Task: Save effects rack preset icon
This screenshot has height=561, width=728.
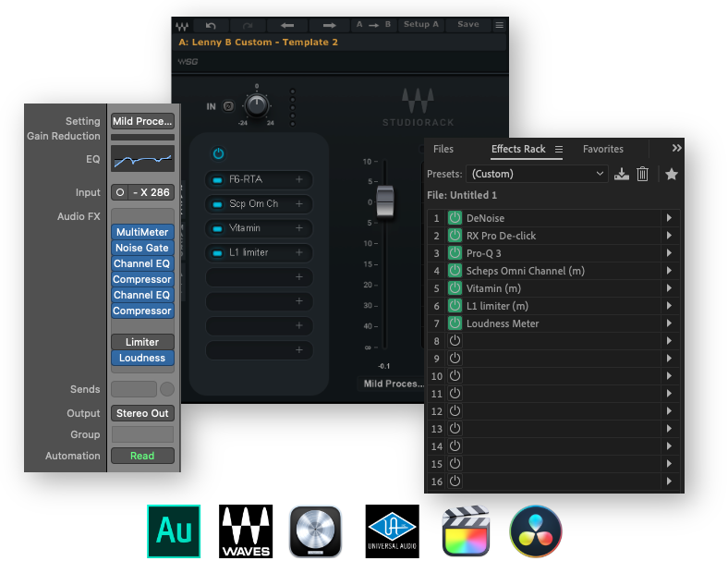Action: (x=621, y=174)
